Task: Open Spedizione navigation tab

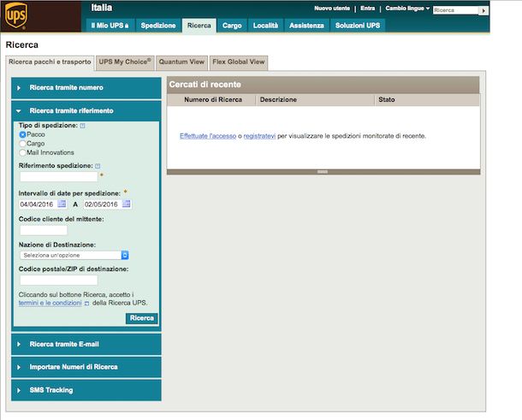Action: tap(158, 26)
